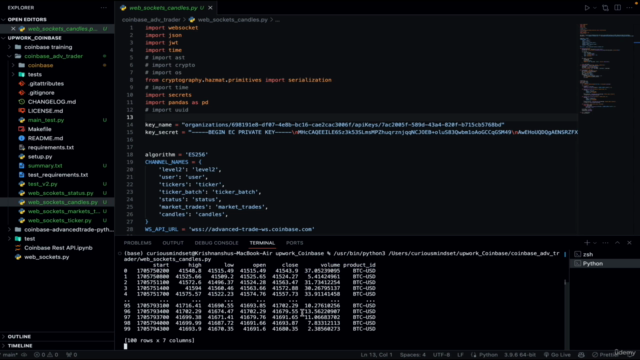Open web_sockets_ticker.py file

[60, 220]
